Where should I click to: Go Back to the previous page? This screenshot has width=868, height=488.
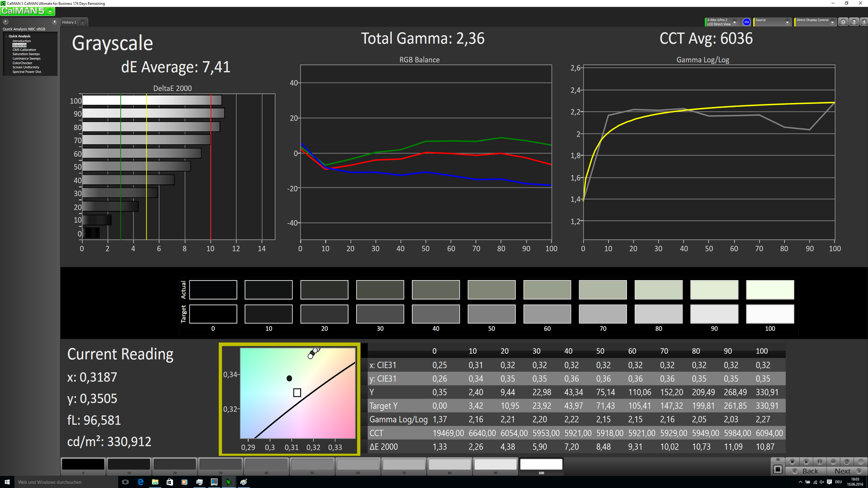click(x=806, y=471)
